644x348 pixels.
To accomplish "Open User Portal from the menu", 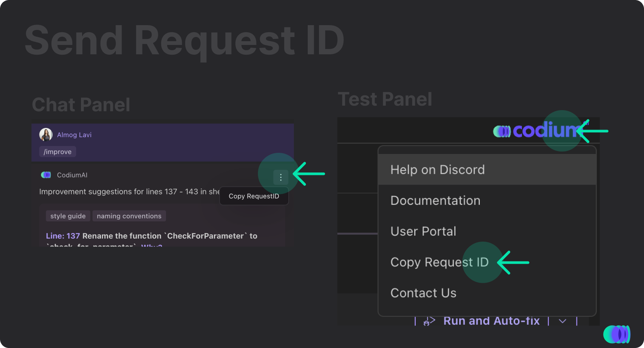I will [x=487, y=231].
